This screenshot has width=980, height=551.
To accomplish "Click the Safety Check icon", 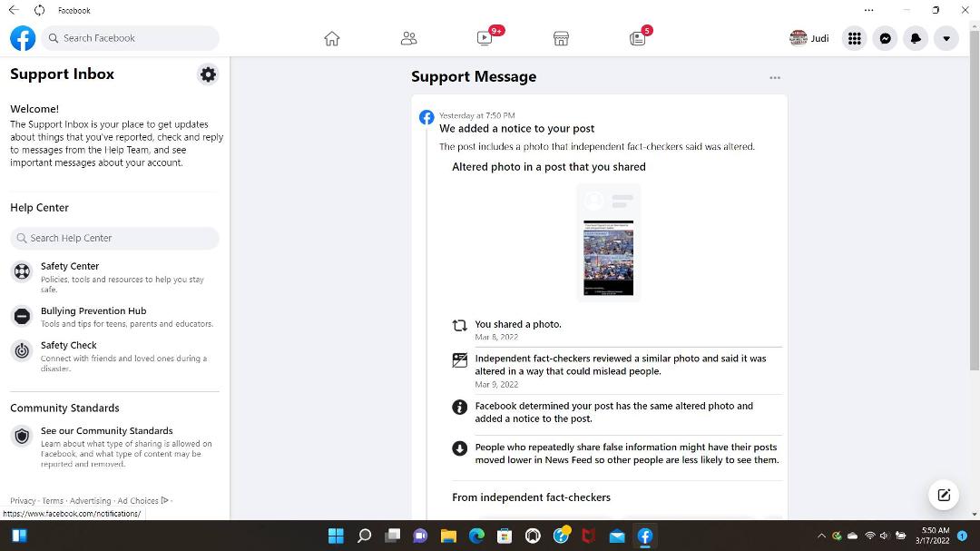I will click(x=22, y=351).
